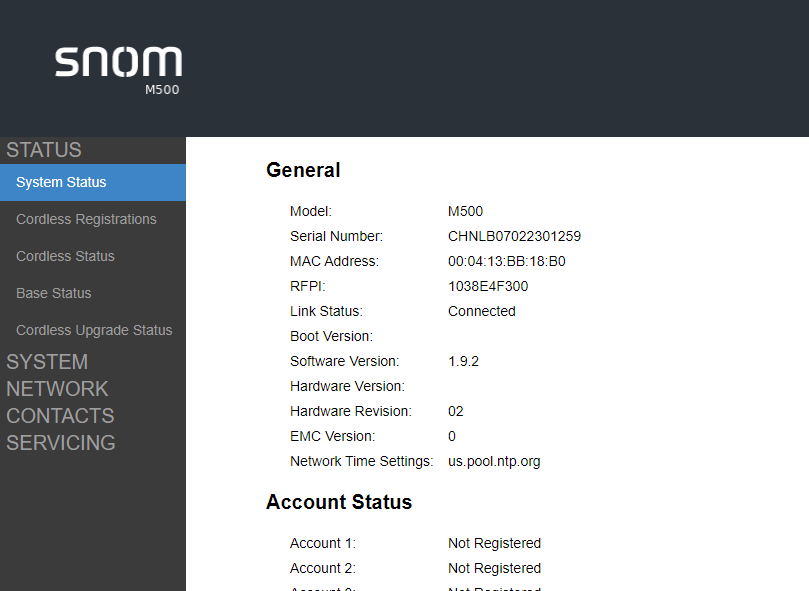Image resolution: width=809 pixels, height=591 pixels.
Task: Open the System Status page
Action: point(61,182)
